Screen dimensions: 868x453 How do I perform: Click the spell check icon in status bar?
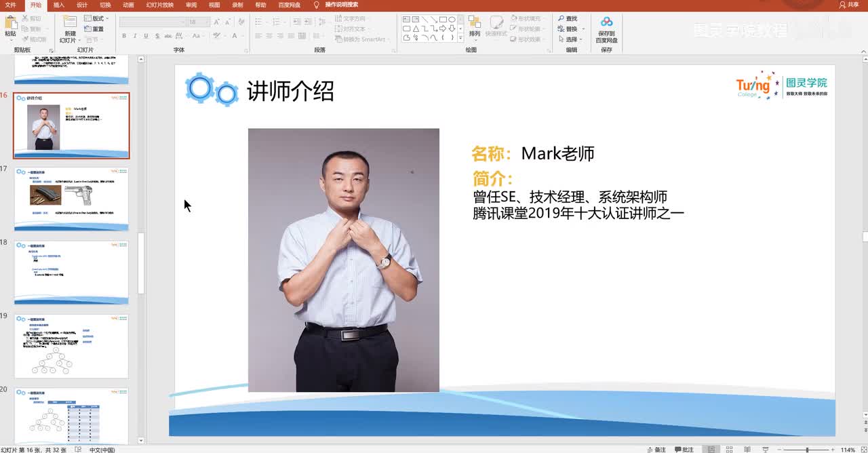pyautogui.click(x=78, y=449)
